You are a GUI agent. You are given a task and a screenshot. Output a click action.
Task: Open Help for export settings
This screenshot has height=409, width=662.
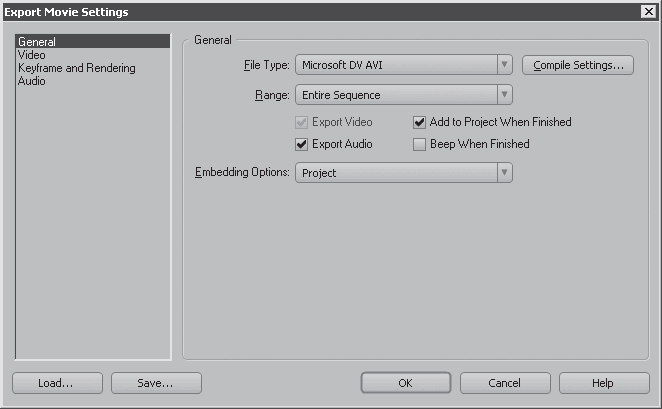click(604, 383)
